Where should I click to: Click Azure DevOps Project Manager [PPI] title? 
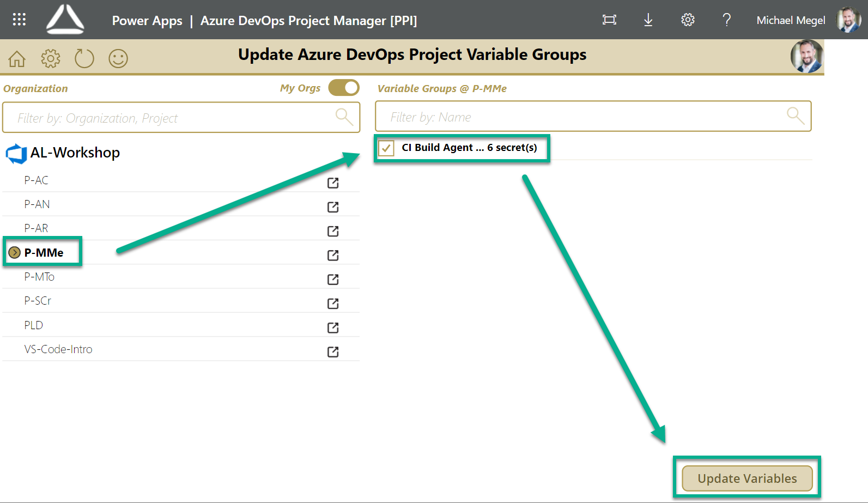(308, 21)
